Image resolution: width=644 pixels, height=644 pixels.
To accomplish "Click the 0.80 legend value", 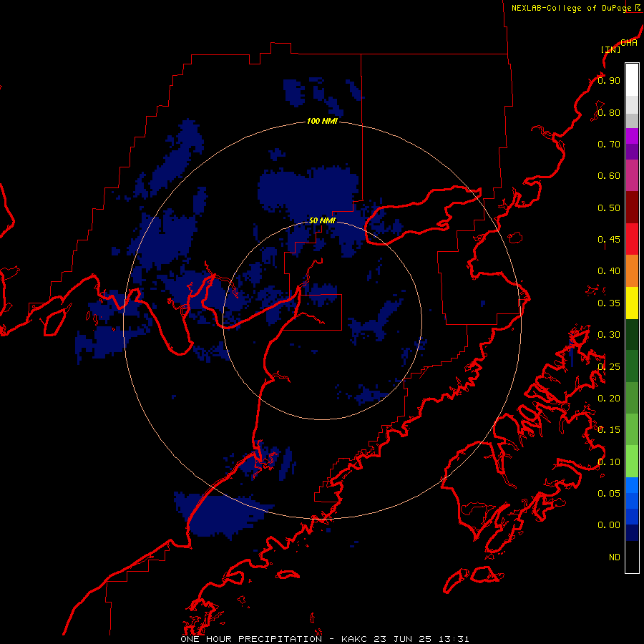I will pyautogui.click(x=609, y=112).
